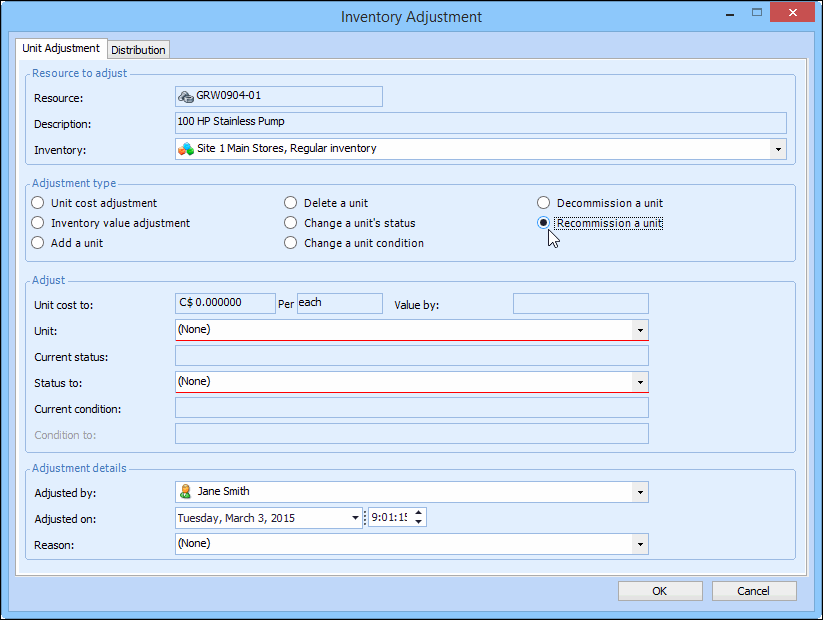823x620 pixels.
Task: Open the Adjusted by dropdown
Action: tap(639, 492)
